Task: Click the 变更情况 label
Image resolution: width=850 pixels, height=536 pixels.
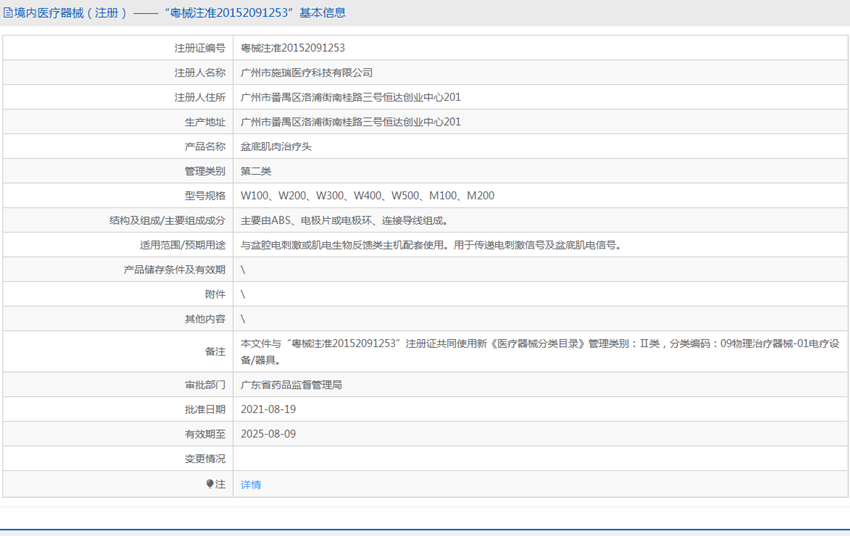Action: (x=205, y=459)
